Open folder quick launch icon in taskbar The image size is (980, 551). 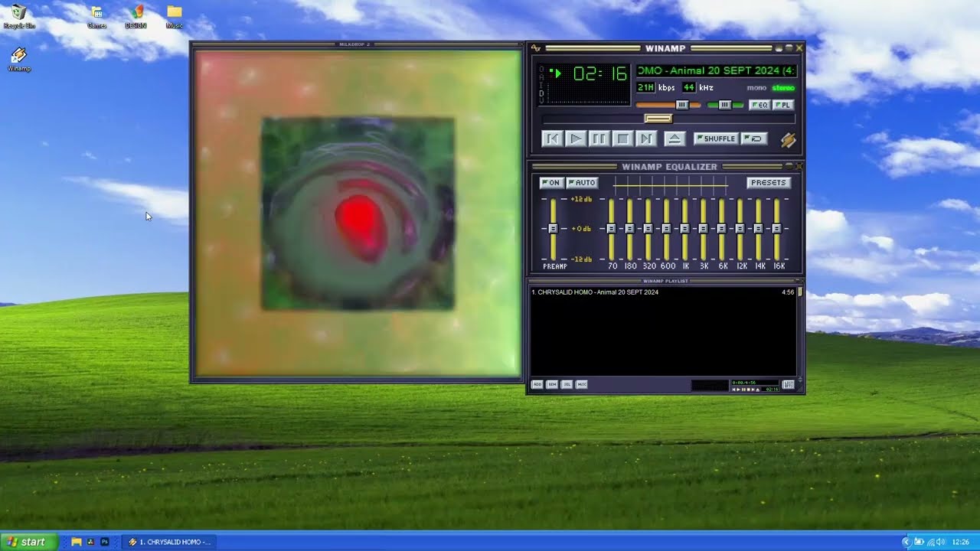(x=77, y=542)
